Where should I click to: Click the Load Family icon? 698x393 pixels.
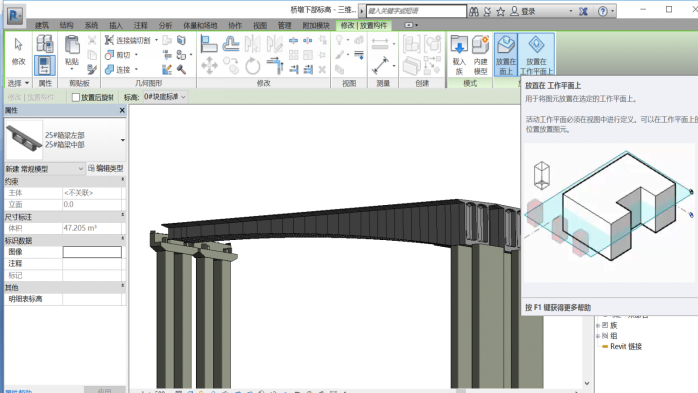point(459,55)
